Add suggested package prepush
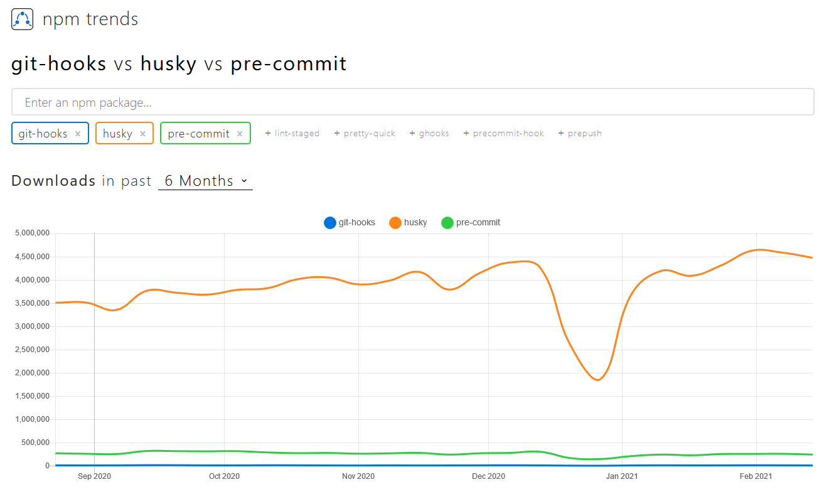 coord(580,133)
